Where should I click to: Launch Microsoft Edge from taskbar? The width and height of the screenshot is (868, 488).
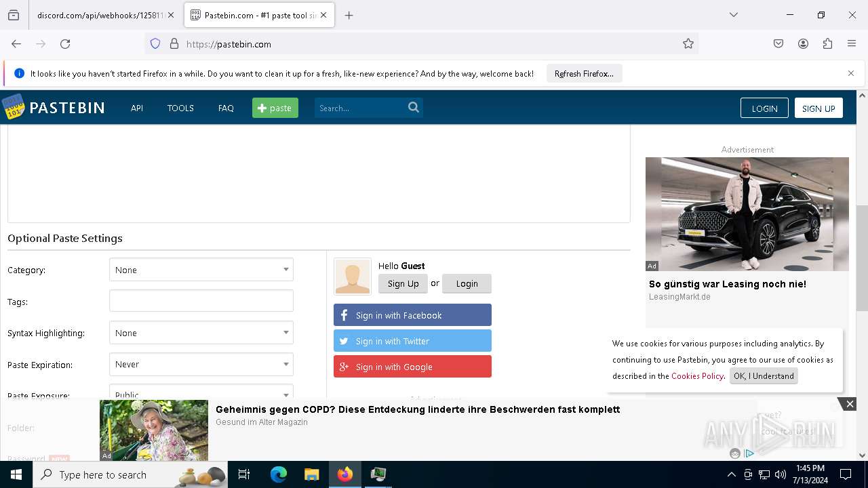coord(279,474)
